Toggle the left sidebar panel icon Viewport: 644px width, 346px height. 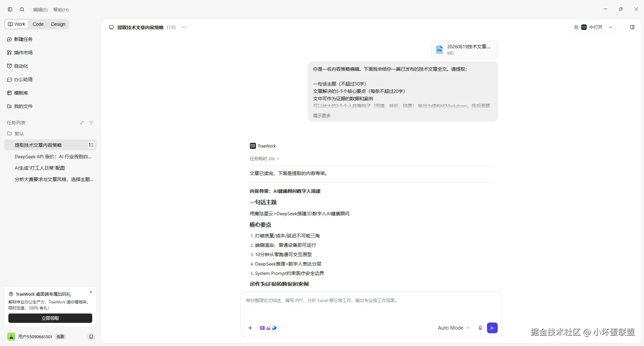pos(10,9)
